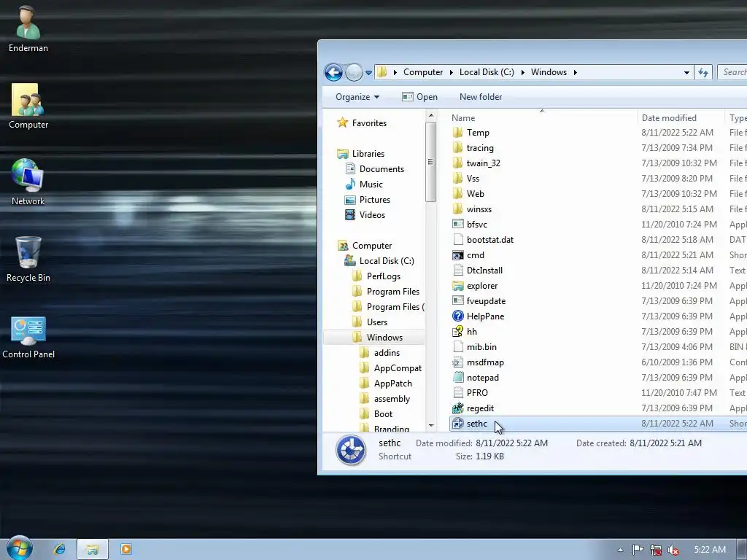Select Users folder in navigation tree
The width and height of the screenshot is (747, 560).
tap(370, 322)
